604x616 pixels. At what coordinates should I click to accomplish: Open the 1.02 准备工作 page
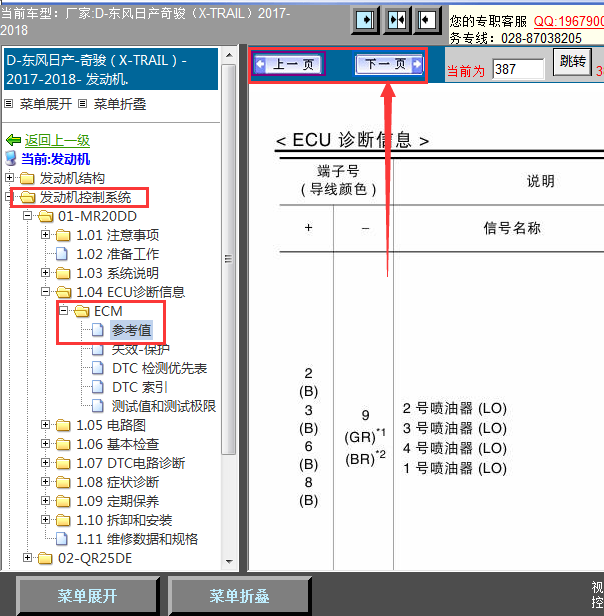point(117,254)
